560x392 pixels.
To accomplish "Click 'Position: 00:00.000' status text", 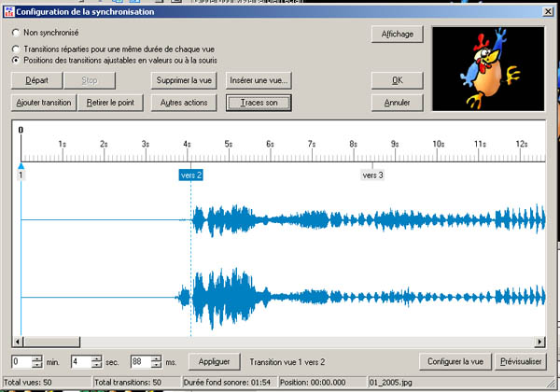I will click(x=313, y=383).
